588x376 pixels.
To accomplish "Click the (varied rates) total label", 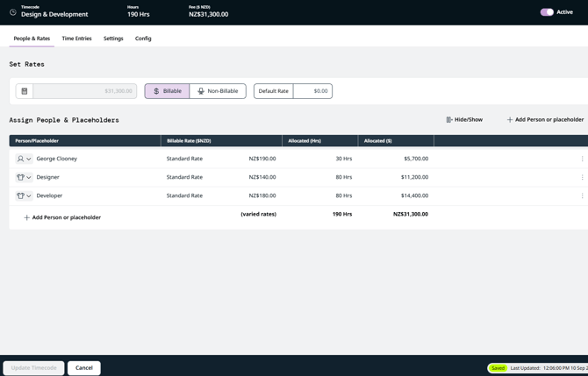I will click(258, 214).
